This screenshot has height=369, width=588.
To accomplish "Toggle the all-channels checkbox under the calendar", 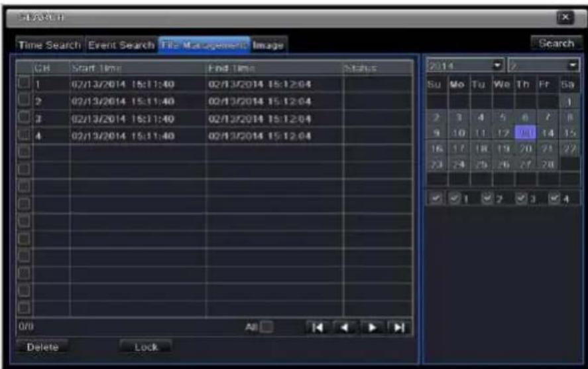I will (436, 198).
